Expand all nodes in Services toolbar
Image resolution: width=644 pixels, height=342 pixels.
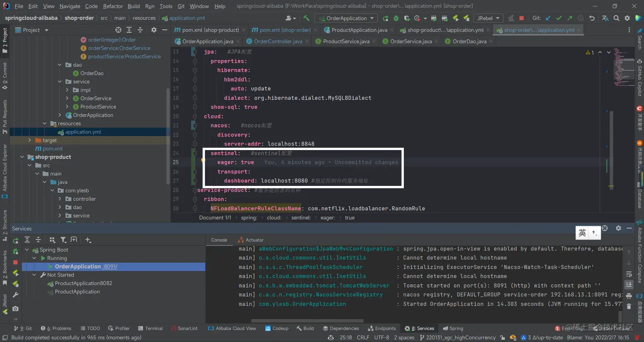click(27, 240)
